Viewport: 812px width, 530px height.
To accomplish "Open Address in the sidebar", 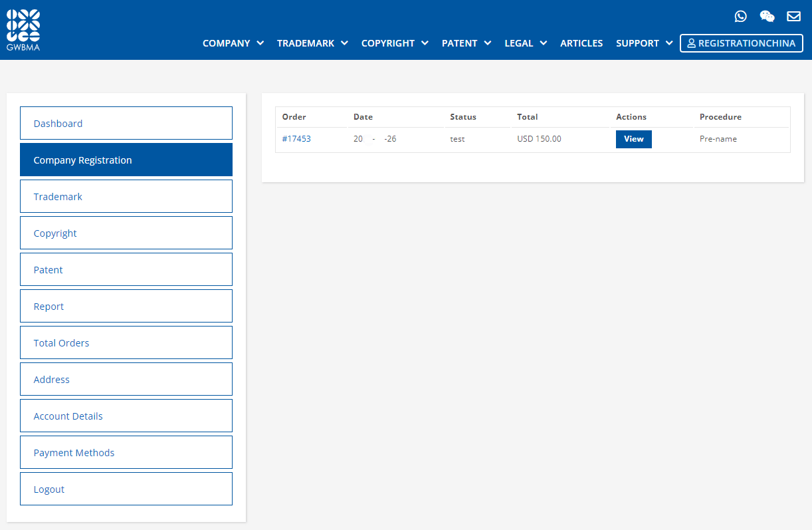I will pyautogui.click(x=126, y=379).
